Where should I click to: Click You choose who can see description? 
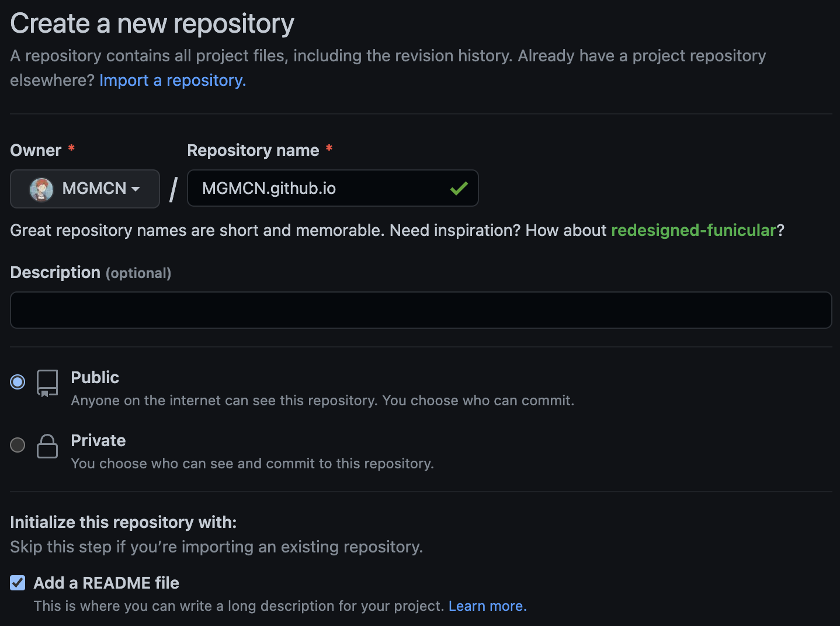(252, 464)
